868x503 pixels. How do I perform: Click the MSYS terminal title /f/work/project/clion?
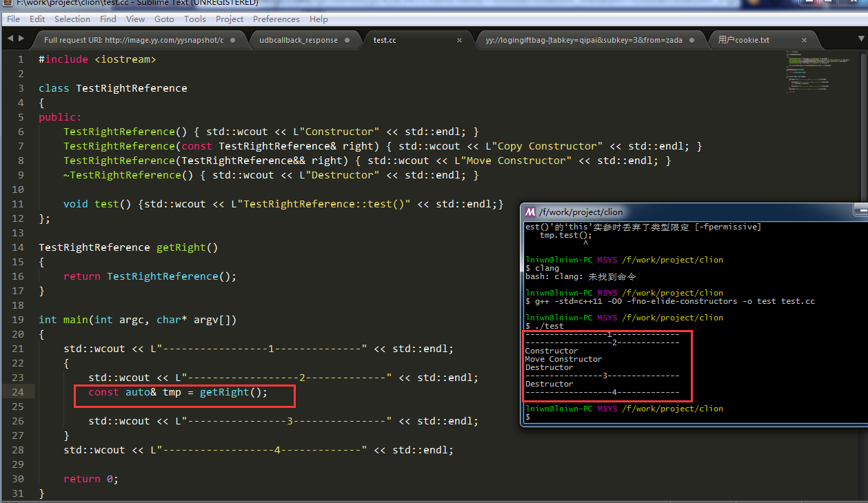(581, 212)
